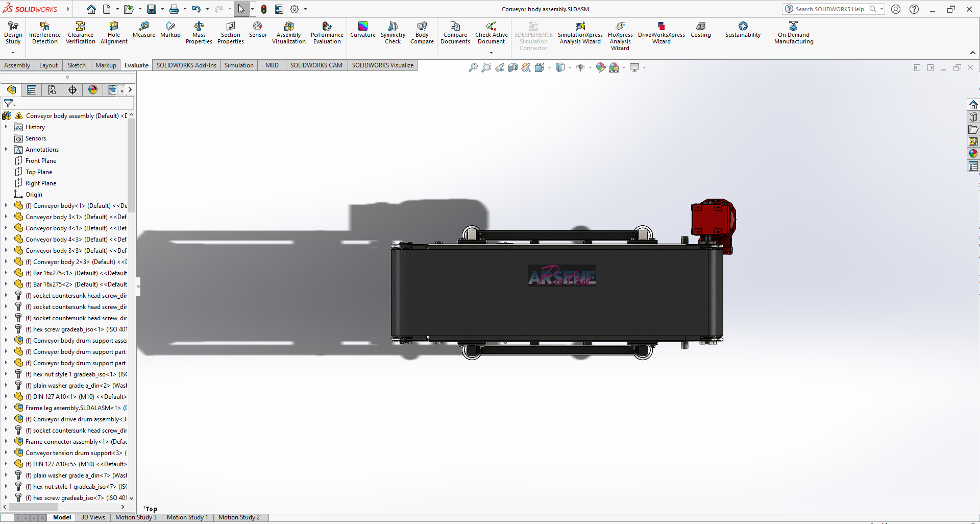Screen dimensions: 980x524
Task: Open Appearances tab in right task pane
Action: (x=973, y=154)
